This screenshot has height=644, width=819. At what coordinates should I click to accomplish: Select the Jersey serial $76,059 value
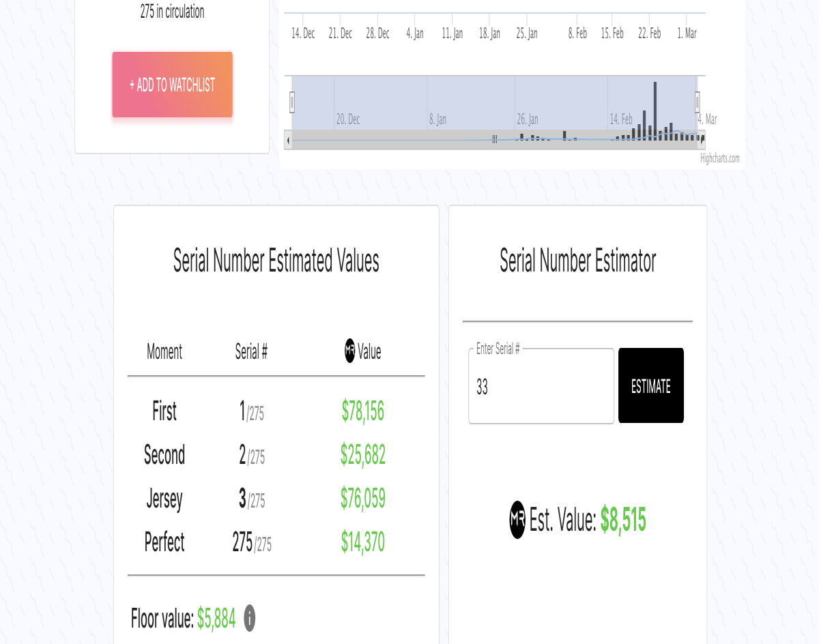click(363, 499)
